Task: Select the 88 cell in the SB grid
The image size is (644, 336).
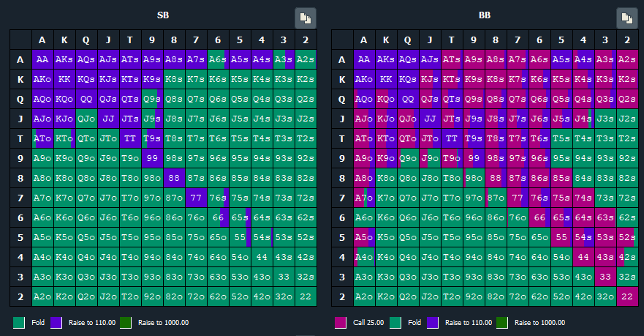Action: click(x=174, y=178)
